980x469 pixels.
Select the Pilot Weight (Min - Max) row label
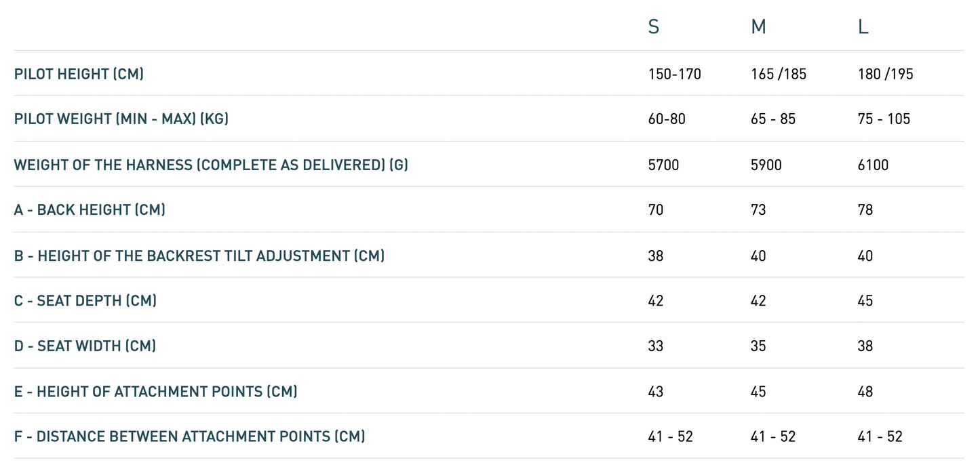pos(121,119)
